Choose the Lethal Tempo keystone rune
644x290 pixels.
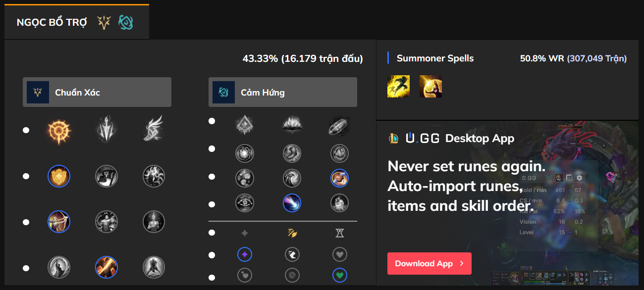click(107, 131)
